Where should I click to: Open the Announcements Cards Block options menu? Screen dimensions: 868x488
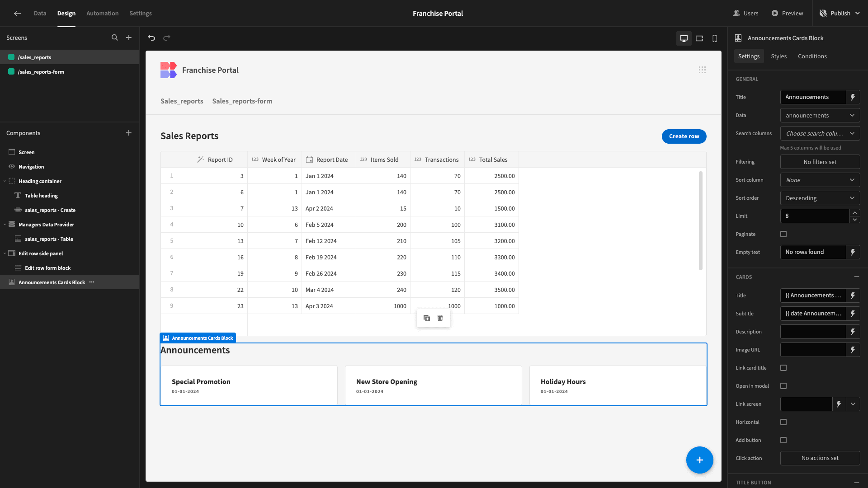click(92, 282)
